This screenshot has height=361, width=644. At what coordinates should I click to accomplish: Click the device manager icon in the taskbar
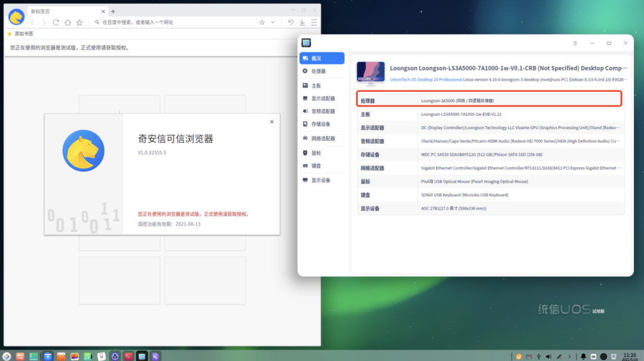(142, 356)
